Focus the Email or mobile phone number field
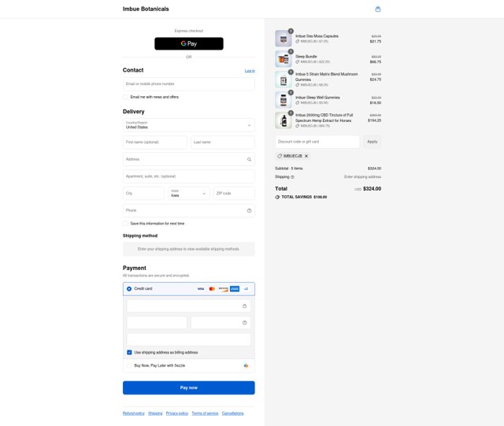The width and height of the screenshot is (504, 426). 189,84
